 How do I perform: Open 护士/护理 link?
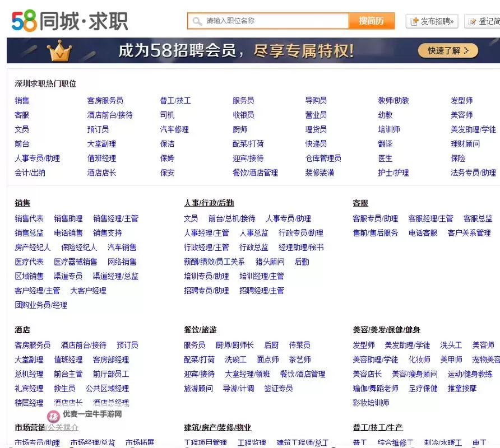point(393,172)
